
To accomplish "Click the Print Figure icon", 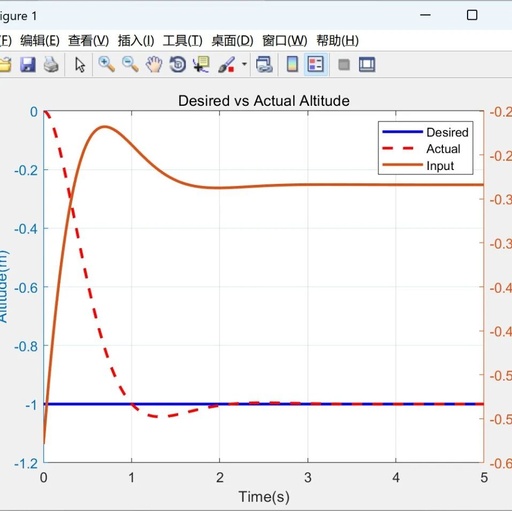I will (x=51, y=64).
